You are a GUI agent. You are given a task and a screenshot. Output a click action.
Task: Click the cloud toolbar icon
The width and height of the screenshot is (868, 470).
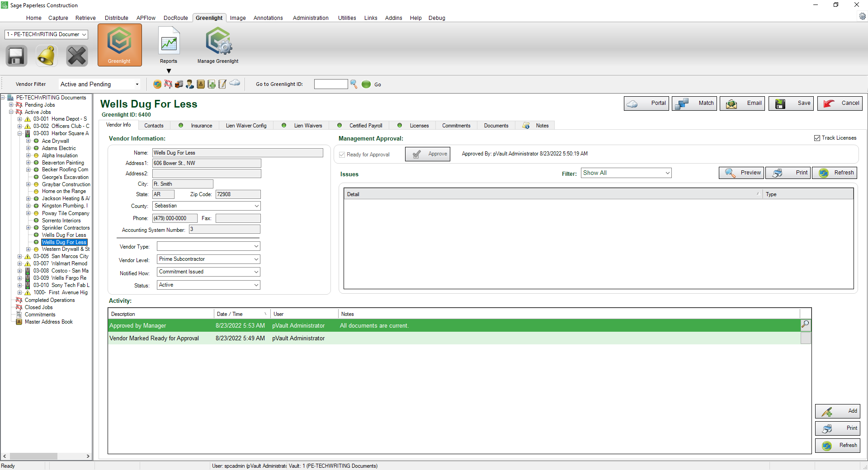[235, 83]
